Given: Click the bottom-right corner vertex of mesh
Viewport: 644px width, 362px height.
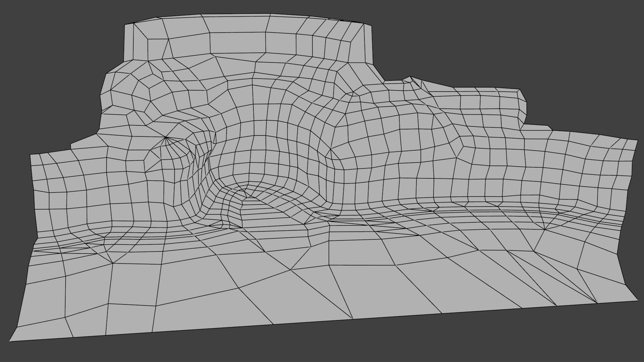Looking at the screenshot, I should [x=639, y=300].
